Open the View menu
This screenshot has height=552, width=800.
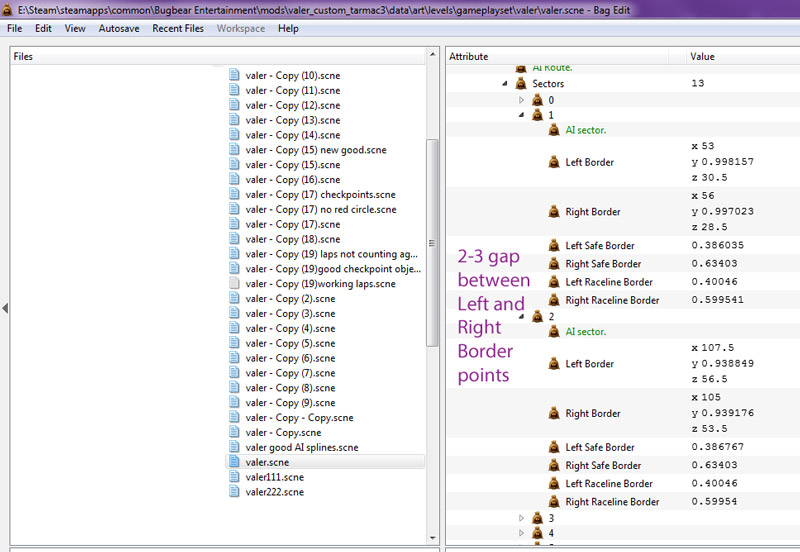pyautogui.click(x=74, y=29)
